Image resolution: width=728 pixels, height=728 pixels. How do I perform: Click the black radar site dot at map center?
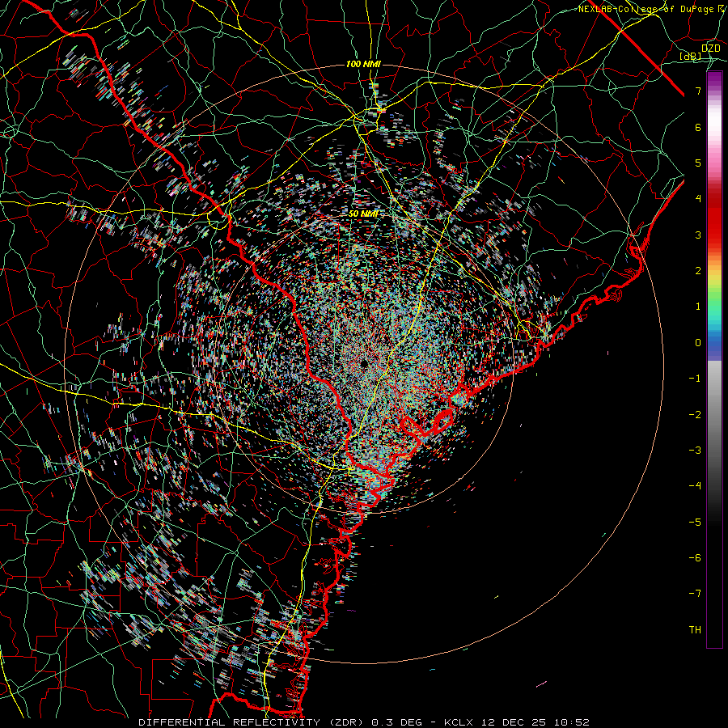point(363,362)
